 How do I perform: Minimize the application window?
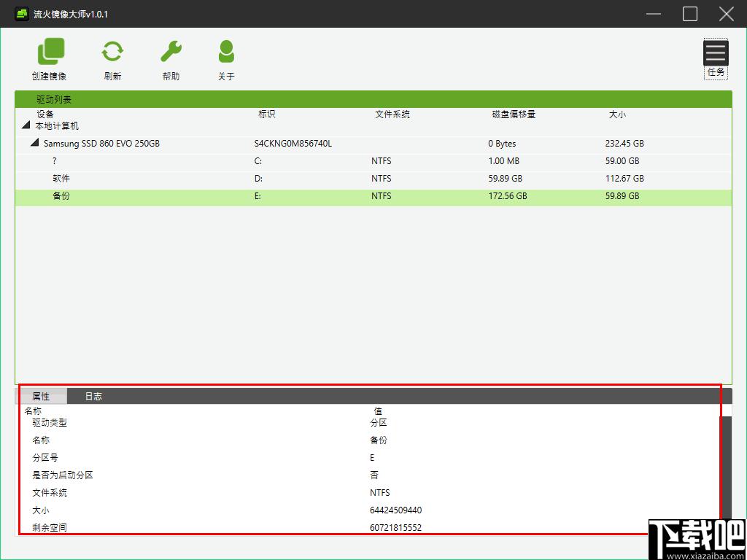pyautogui.click(x=654, y=14)
